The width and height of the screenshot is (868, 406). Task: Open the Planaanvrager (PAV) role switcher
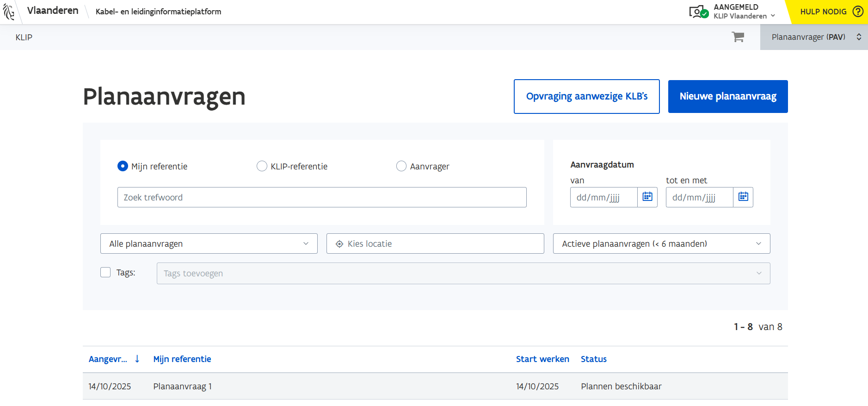tap(813, 37)
